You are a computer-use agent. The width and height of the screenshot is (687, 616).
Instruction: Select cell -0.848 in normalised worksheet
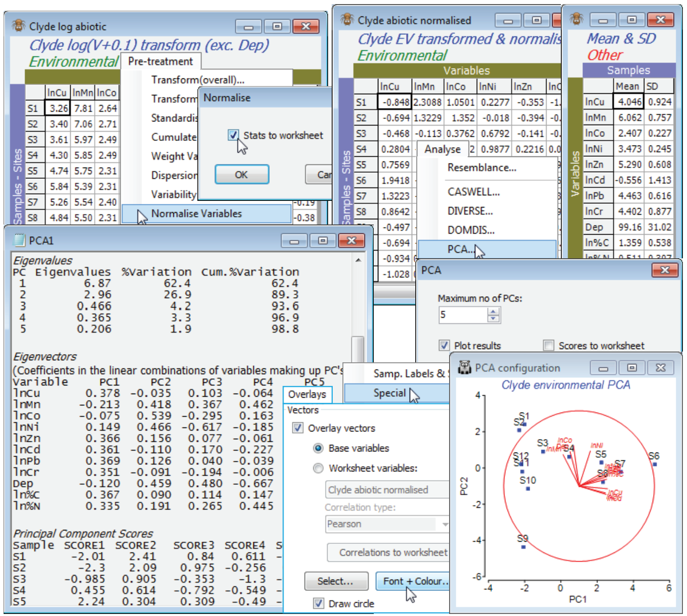pos(395,102)
